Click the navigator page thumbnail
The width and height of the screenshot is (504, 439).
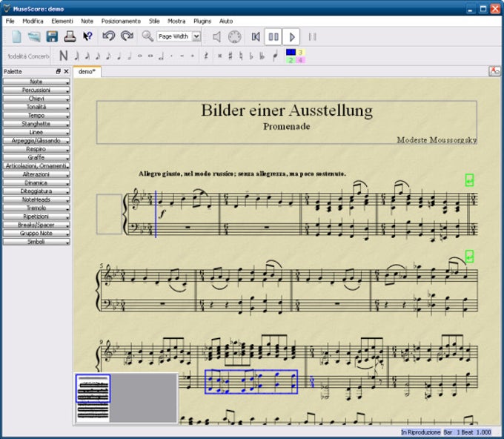pyautogui.click(x=93, y=398)
